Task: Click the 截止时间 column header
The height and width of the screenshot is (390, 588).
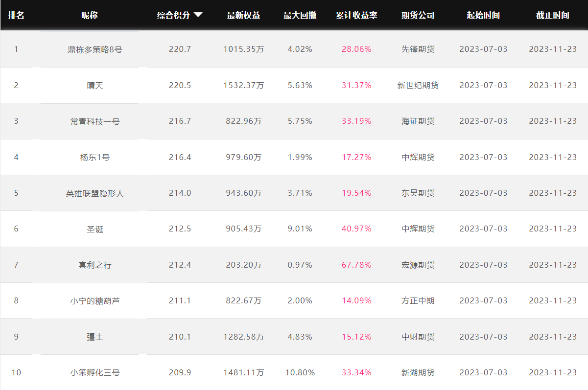Action: (x=552, y=15)
